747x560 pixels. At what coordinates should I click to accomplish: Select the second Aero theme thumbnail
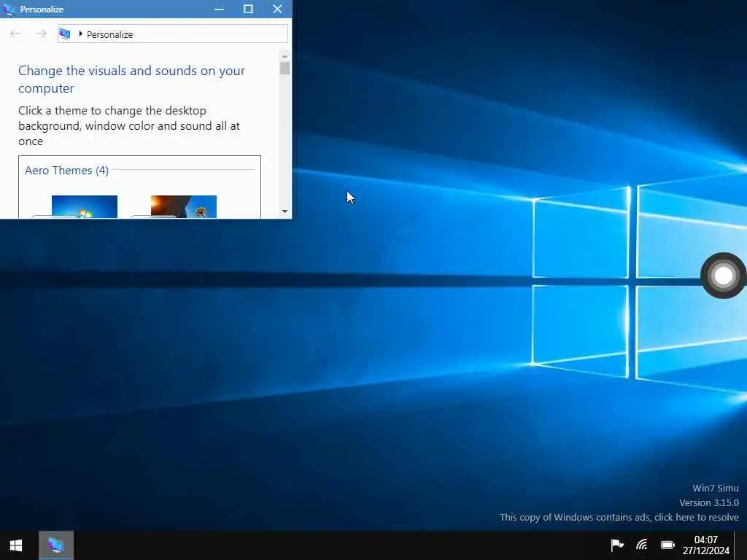(183, 206)
